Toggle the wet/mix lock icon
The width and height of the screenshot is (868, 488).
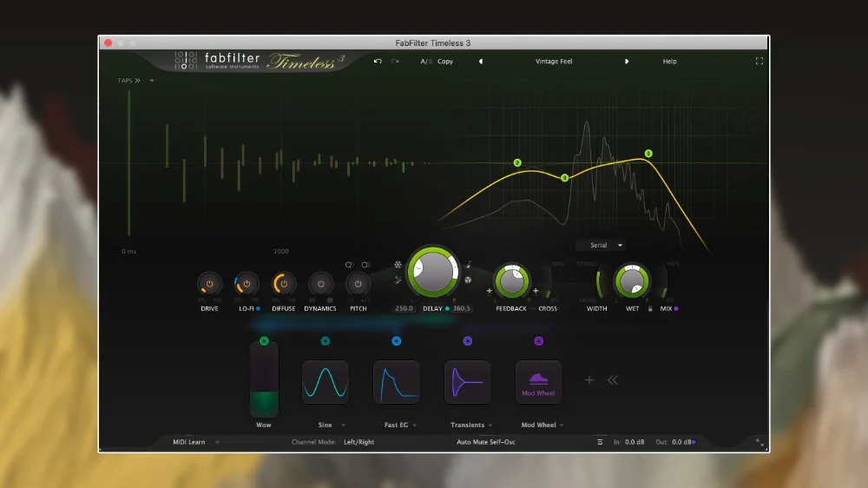pyautogui.click(x=650, y=308)
